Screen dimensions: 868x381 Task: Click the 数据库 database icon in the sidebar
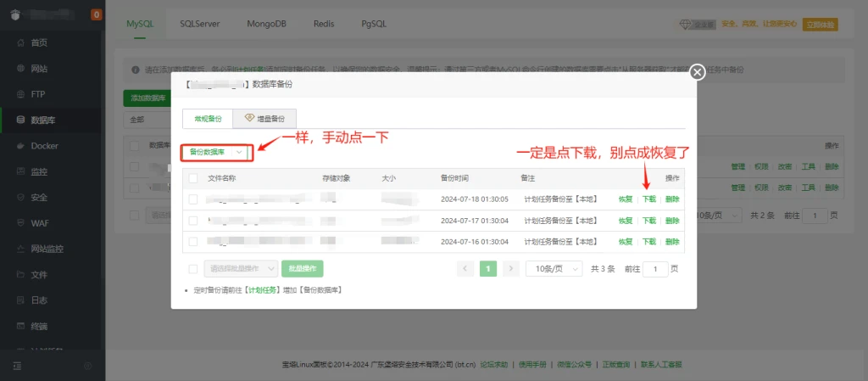click(20, 120)
